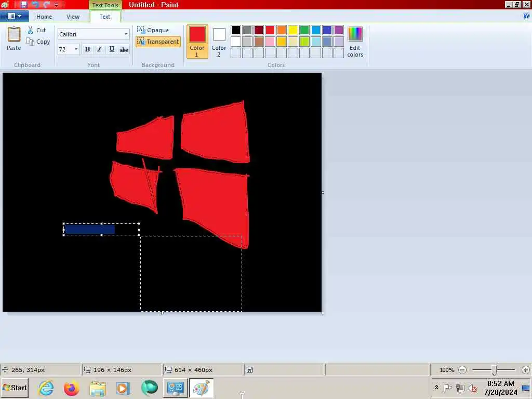Open the Customize Quick Access Toolbar arrow

(56, 5)
